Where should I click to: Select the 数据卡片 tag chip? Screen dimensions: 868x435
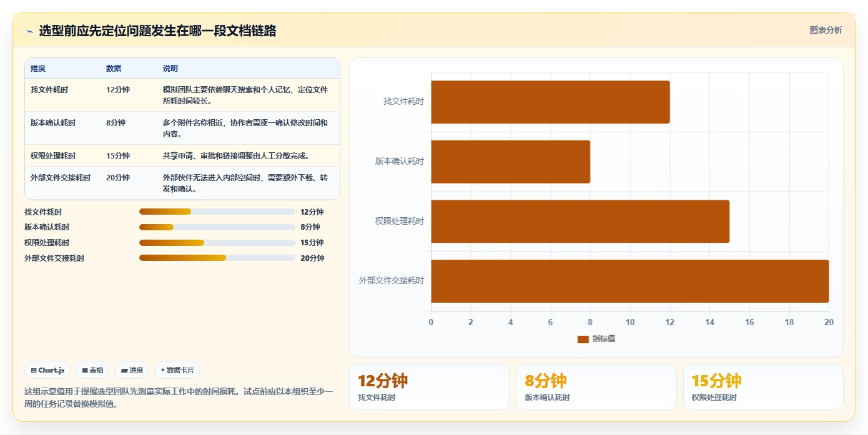[x=177, y=370]
